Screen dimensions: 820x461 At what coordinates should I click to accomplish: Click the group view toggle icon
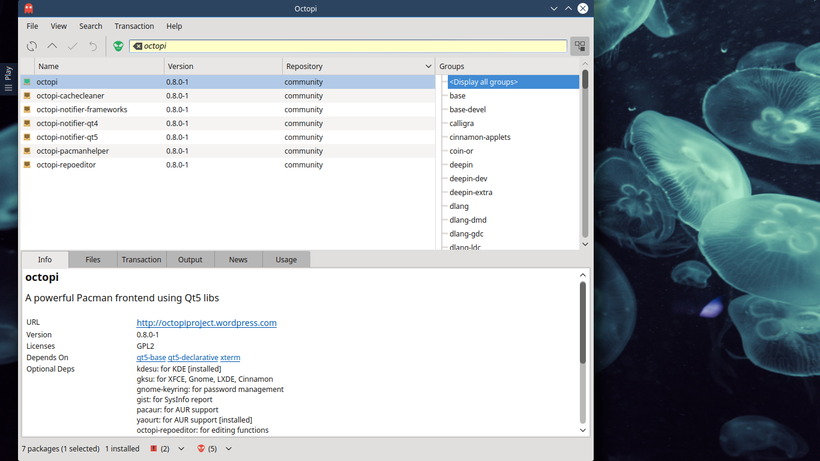coord(580,46)
